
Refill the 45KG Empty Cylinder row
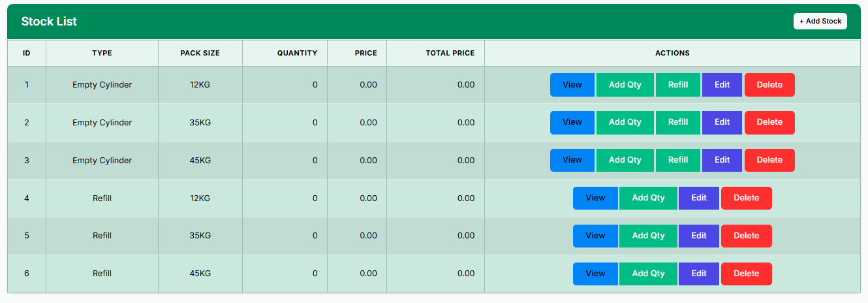pos(677,161)
